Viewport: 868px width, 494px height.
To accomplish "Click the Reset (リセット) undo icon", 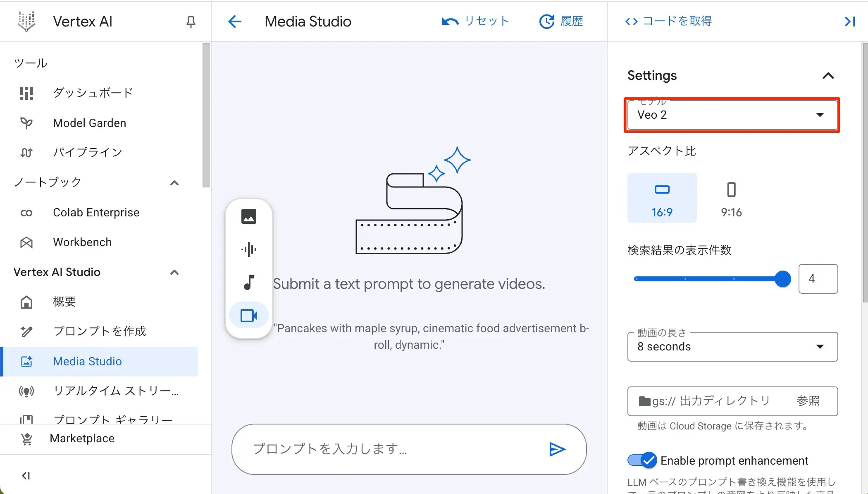I will [x=450, y=22].
